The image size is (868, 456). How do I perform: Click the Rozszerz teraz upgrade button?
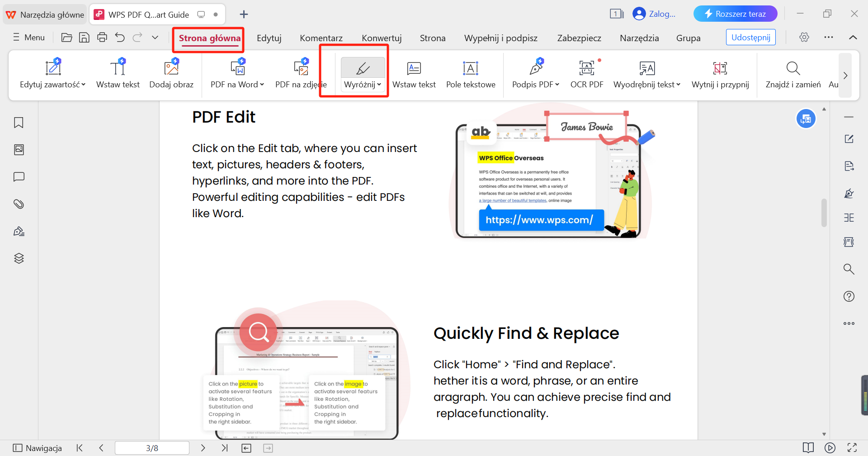tap(736, 14)
